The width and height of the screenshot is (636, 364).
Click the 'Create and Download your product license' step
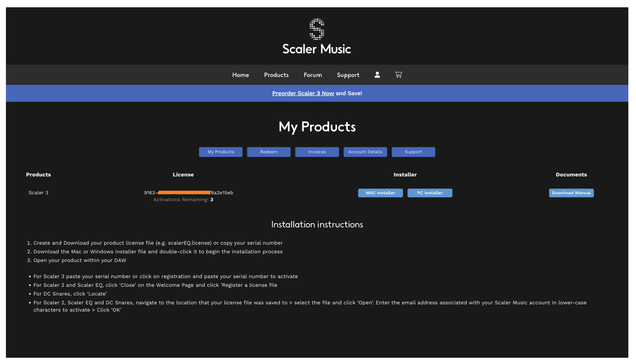pos(158,243)
